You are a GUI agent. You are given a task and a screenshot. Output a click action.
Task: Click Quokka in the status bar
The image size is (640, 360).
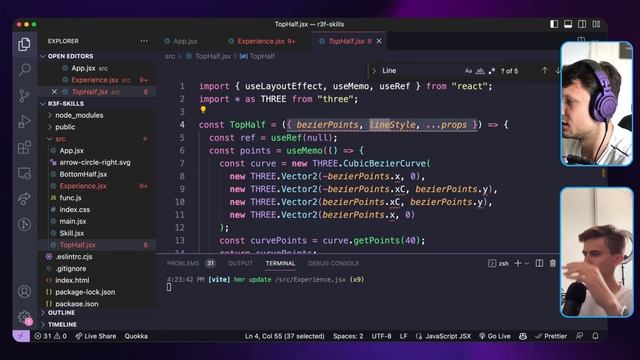[136, 336]
